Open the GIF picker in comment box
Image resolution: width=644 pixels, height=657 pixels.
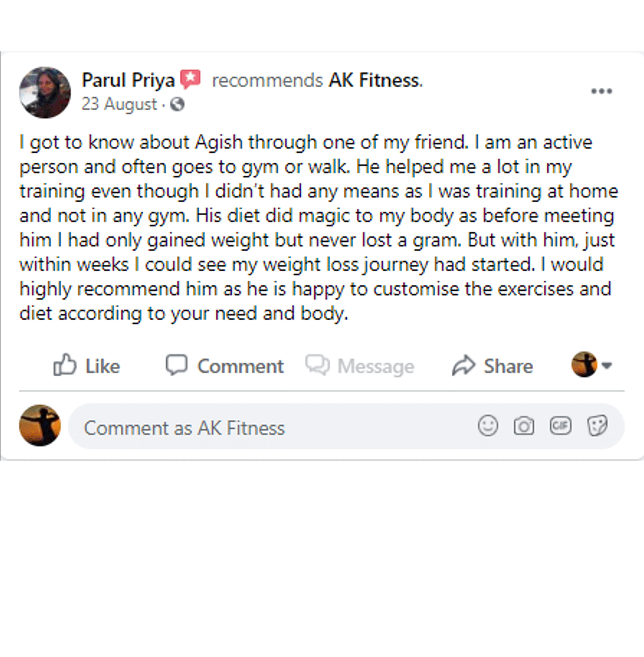tap(560, 426)
